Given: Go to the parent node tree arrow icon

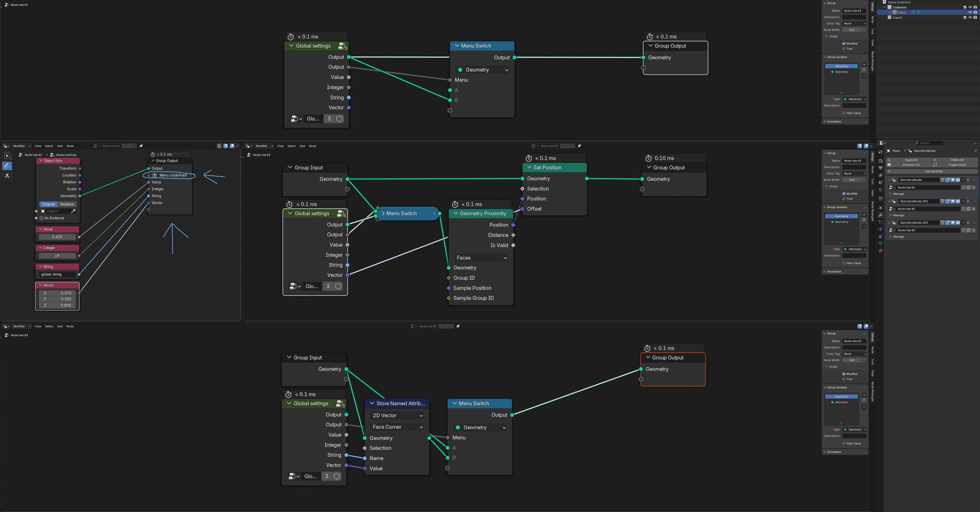Looking at the screenshot, I should (x=219, y=146).
